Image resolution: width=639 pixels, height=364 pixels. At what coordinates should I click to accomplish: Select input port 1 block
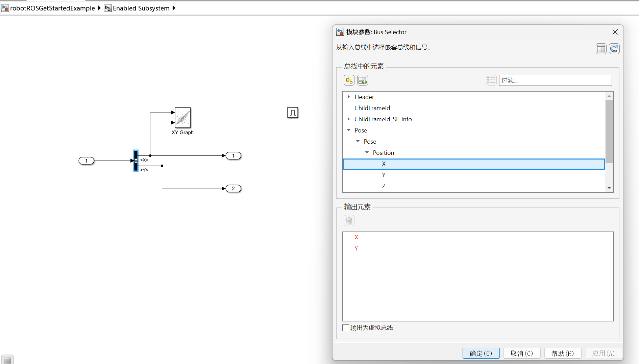[x=87, y=161]
